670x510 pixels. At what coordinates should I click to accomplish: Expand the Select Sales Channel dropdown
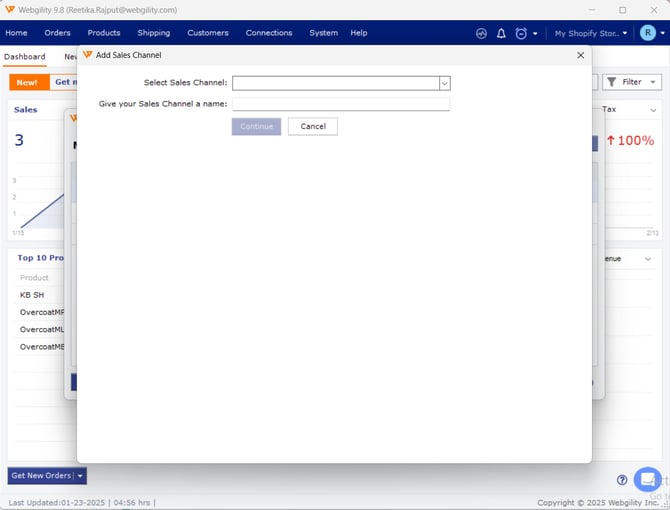444,84
